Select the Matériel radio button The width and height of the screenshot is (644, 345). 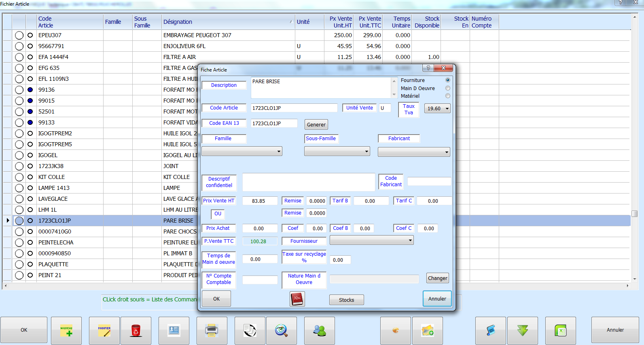(447, 96)
